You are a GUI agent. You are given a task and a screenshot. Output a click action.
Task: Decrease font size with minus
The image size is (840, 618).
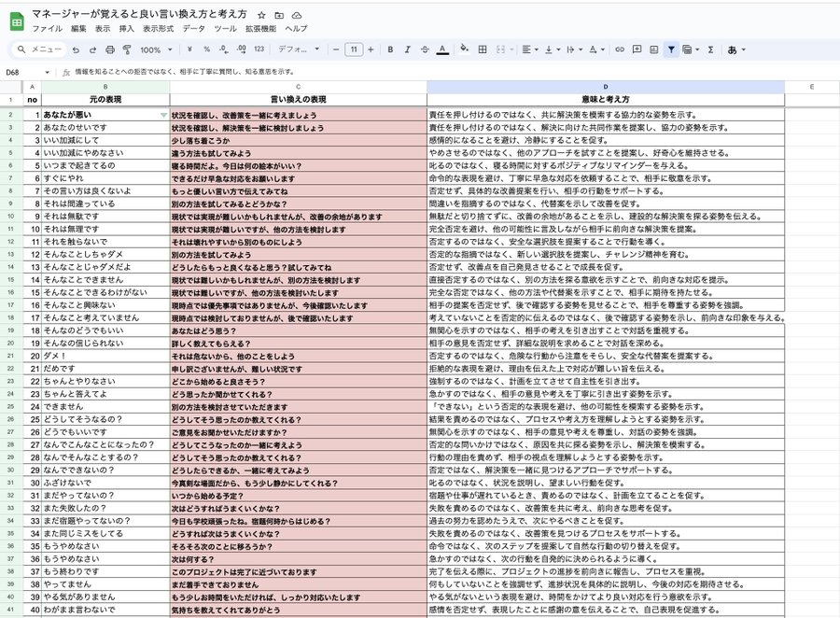pos(336,49)
